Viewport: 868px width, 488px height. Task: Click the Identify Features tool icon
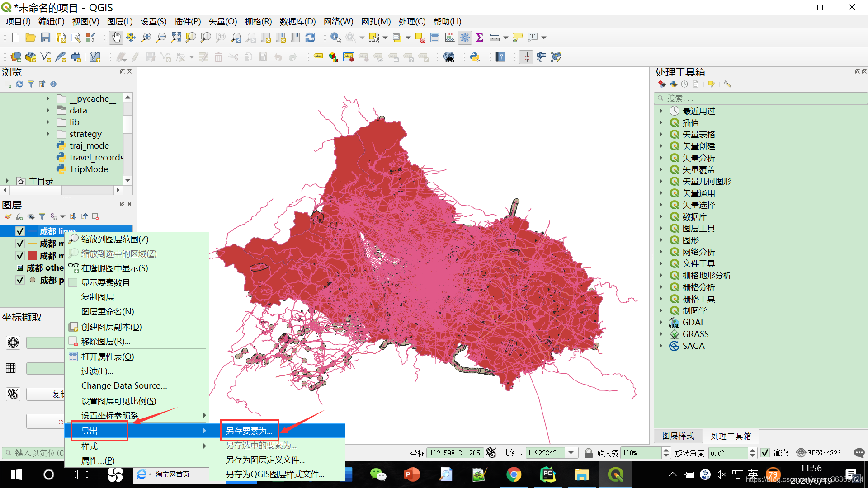335,38
